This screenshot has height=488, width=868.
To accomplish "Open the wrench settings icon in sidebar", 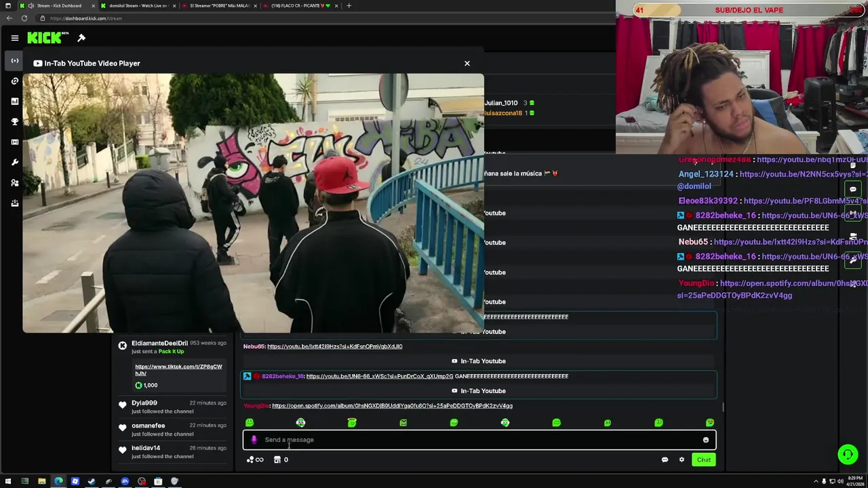I will [x=14, y=163].
